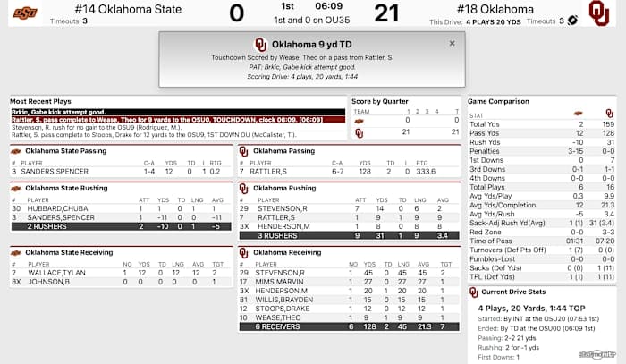Click the #18 Oklahoma team name

(x=507, y=9)
